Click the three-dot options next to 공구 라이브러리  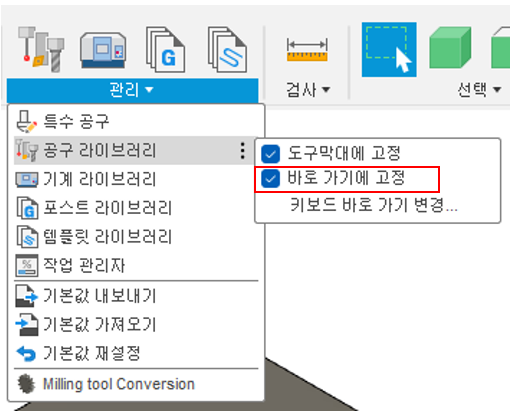coord(243,150)
